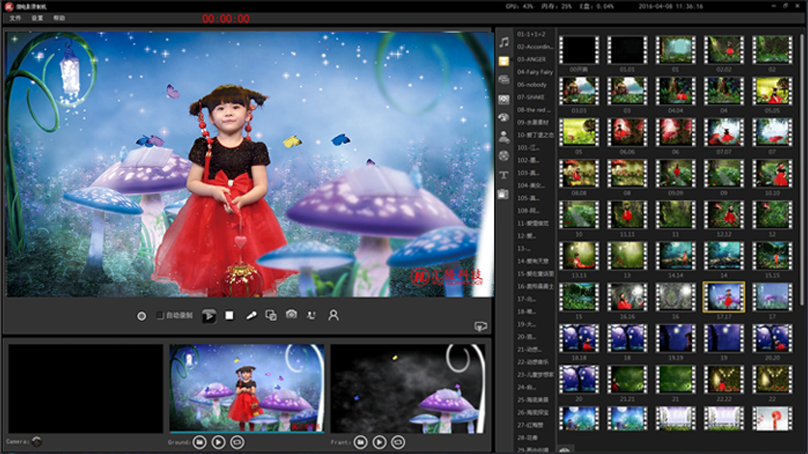Image resolution: width=808 pixels, height=454 pixels.
Task: Click the round record button
Action: 141,316
